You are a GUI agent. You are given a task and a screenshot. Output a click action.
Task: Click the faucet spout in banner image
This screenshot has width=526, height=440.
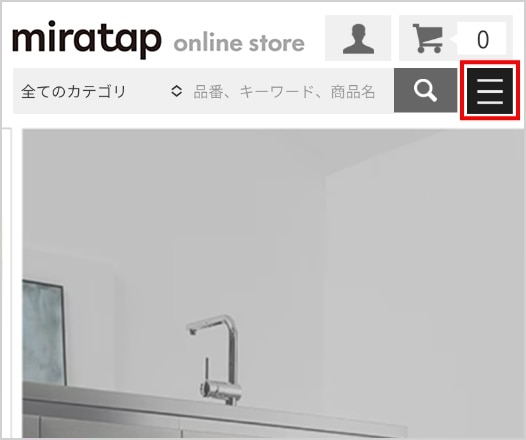point(209,324)
